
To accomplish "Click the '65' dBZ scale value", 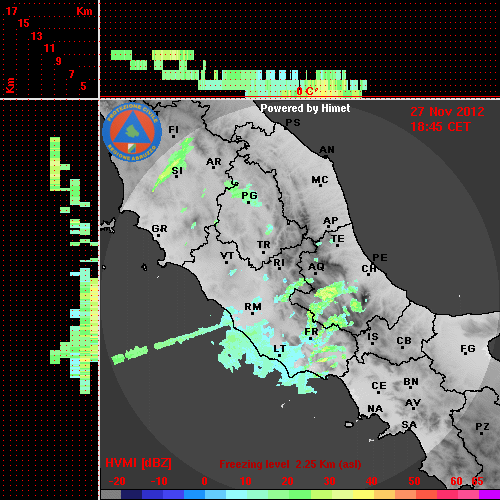I will 477,481.
